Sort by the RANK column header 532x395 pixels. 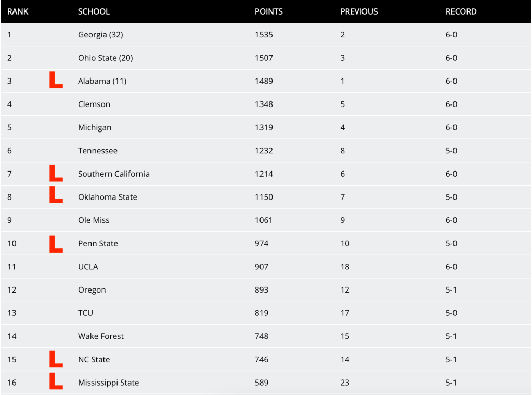18,11
